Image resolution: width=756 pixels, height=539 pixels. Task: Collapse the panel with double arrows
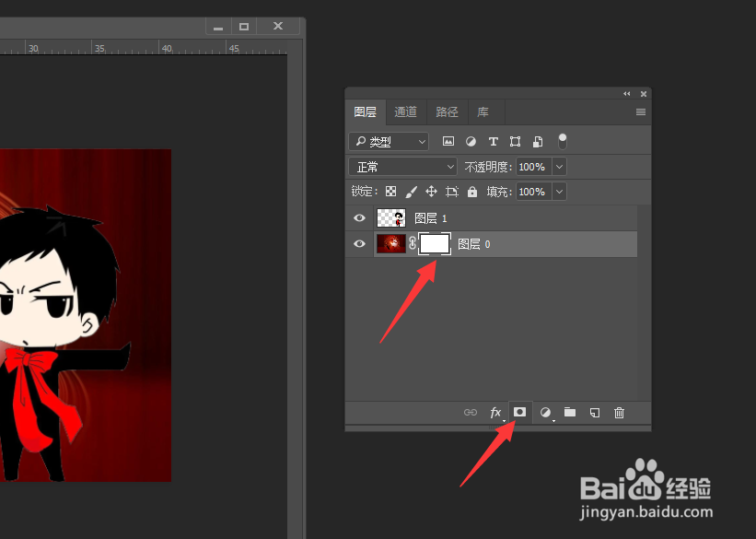[627, 94]
